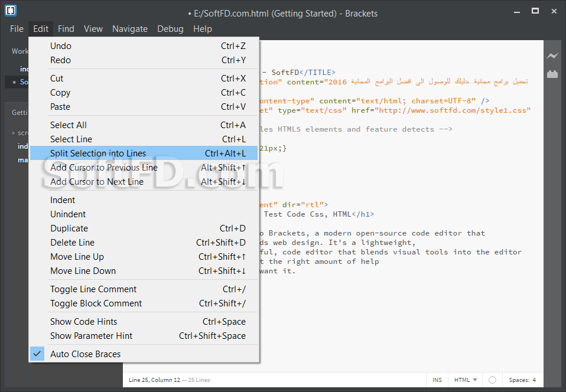Choose Add Cursor to Previous Line

tap(144, 168)
